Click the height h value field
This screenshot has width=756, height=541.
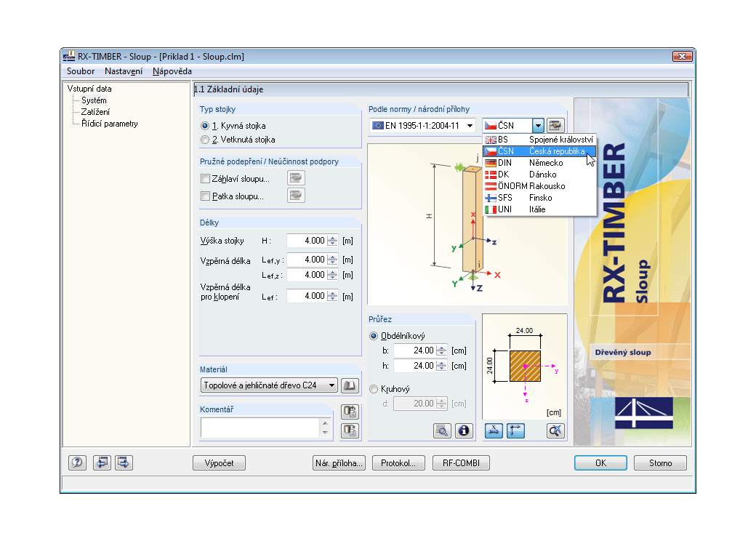415,366
